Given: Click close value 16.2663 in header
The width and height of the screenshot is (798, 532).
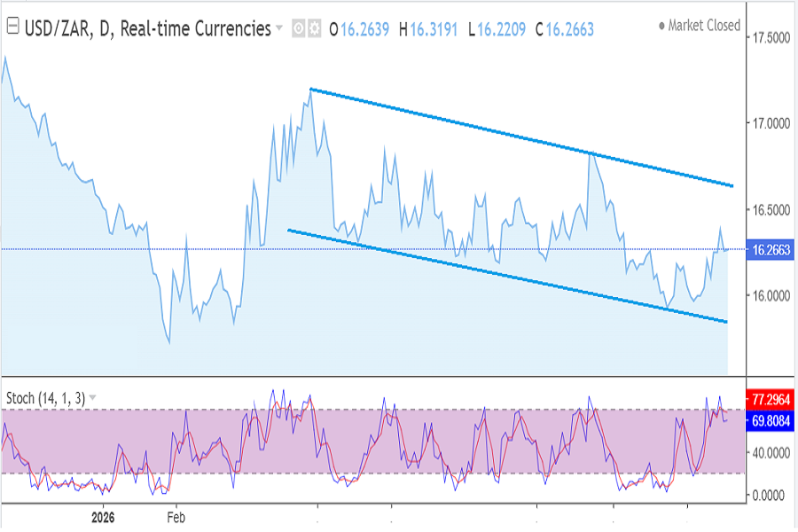Looking at the screenshot, I should point(570,29).
